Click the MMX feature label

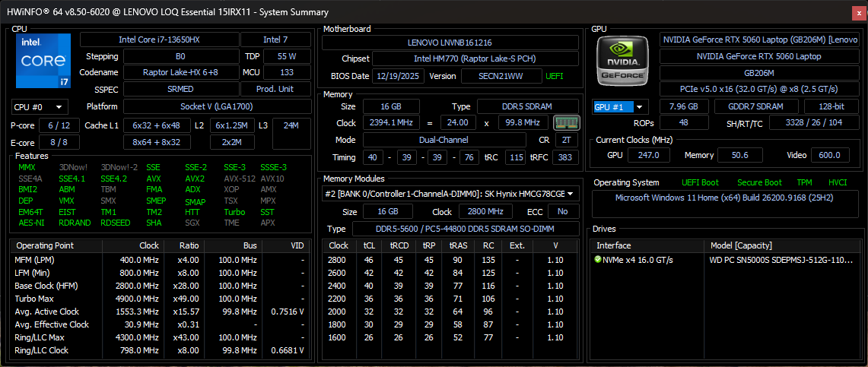27,167
